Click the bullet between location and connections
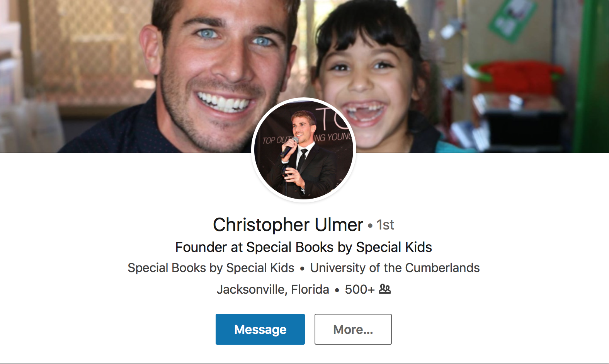Screen dimensions: 609x364 337,290
